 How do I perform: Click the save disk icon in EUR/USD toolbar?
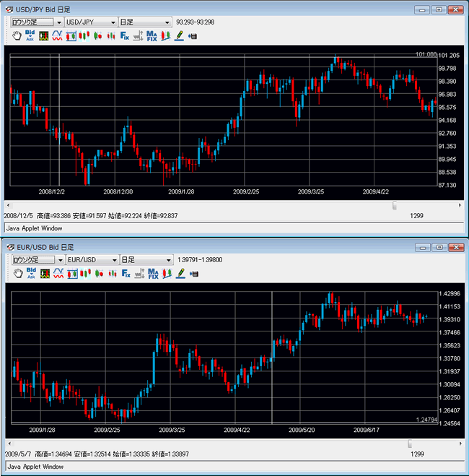(193, 274)
